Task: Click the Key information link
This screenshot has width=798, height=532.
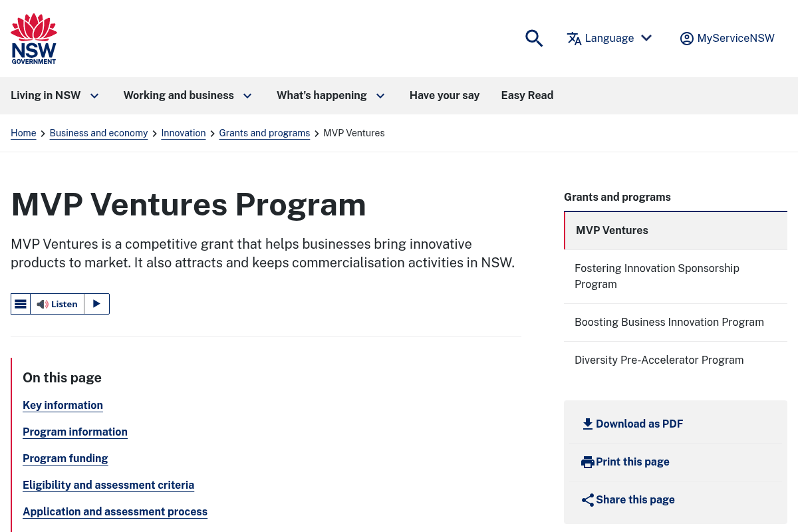Action: click(x=63, y=406)
